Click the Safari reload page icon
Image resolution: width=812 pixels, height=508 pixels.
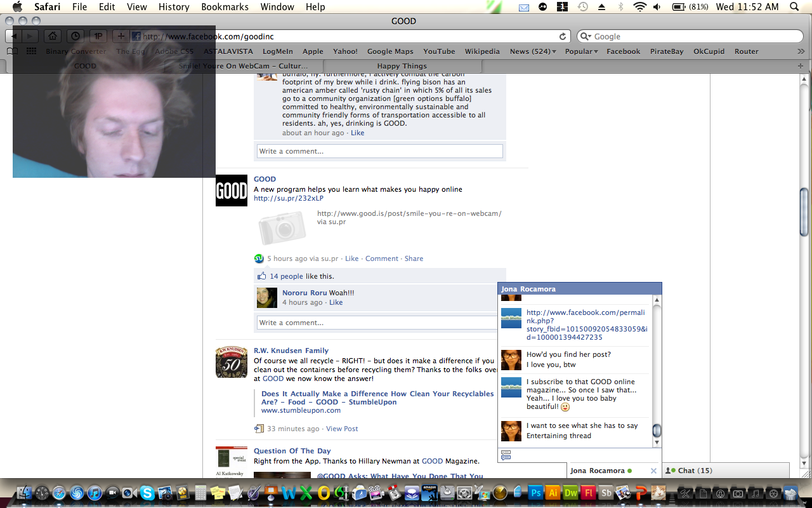point(562,37)
